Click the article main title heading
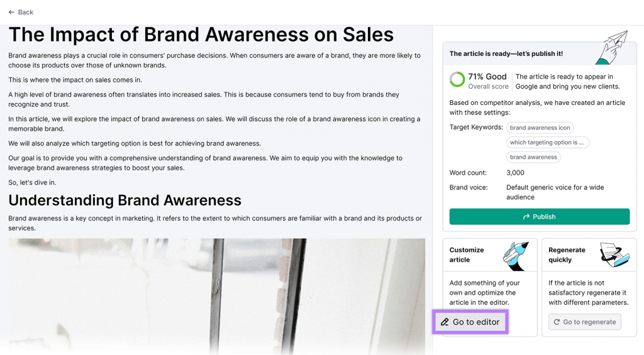644x355 pixels. 201,34
